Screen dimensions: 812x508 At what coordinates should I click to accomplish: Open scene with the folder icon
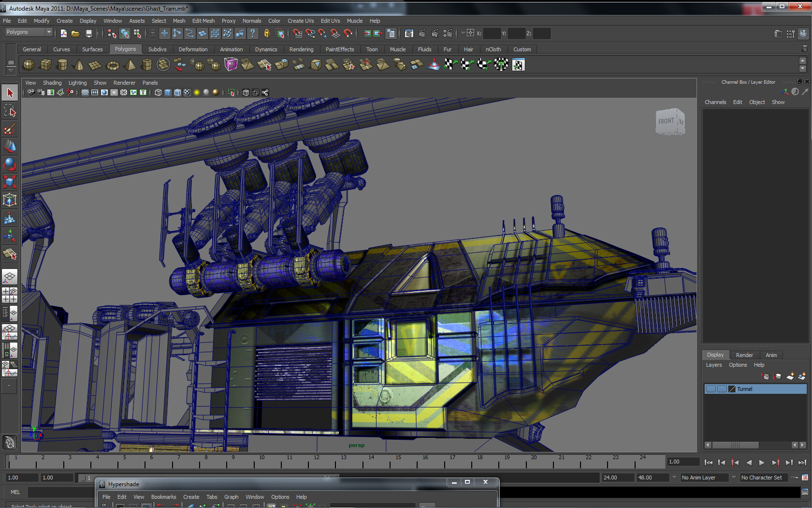[x=75, y=33]
